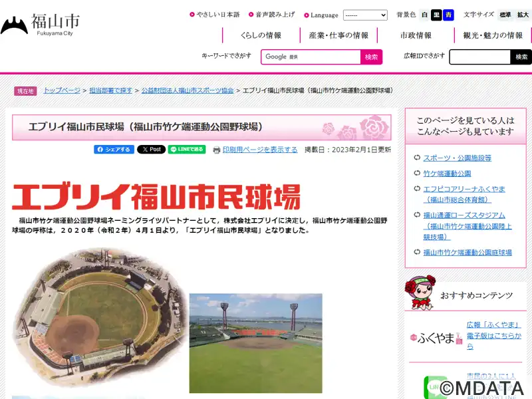Click 掲載日:2023年2月1日更新 text
532x399 pixels.
[348, 150]
